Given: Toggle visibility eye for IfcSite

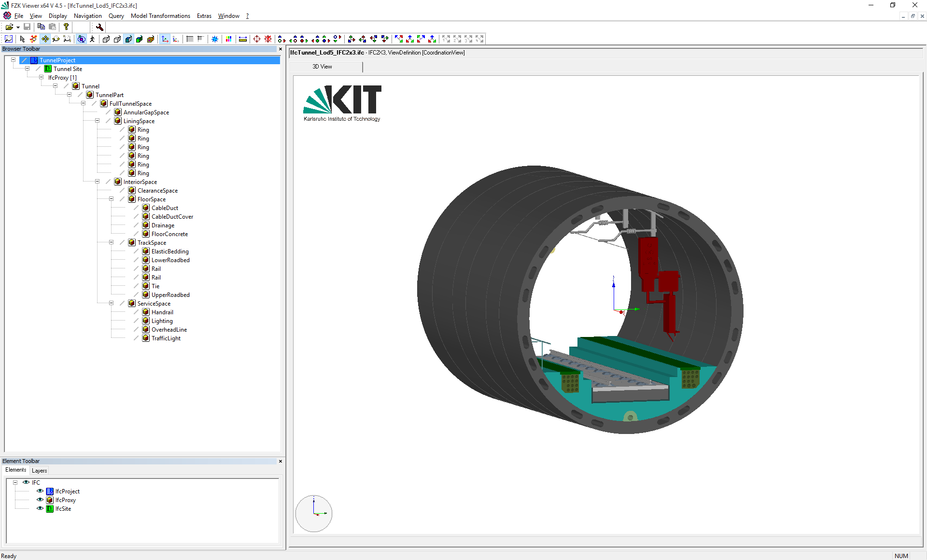Looking at the screenshot, I should point(40,508).
